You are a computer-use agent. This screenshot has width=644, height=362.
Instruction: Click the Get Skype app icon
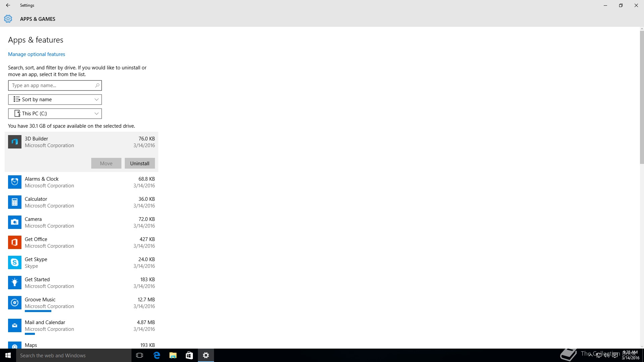point(15,262)
